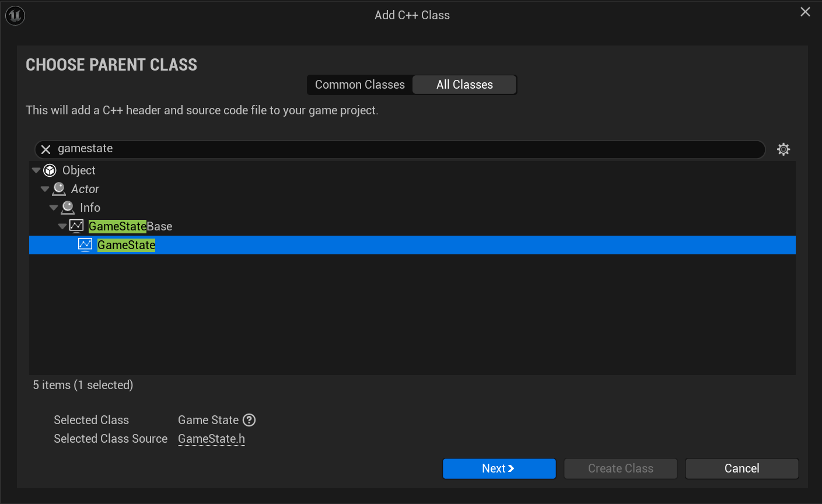Go to the Next step
The width and height of the screenshot is (822, 504).
click(x=499, y=468)
